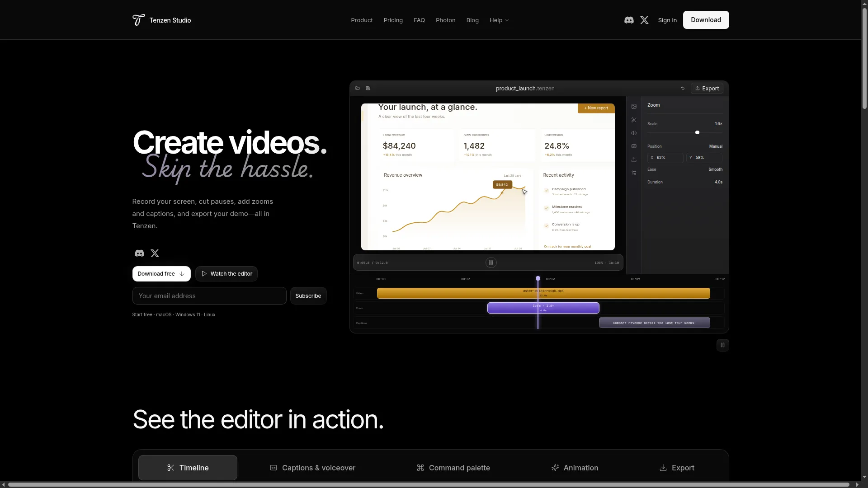Screen dimensions: 868x488
Task: Click the open-folder icon in the editor title bar
Action: (x=358, y=88)
